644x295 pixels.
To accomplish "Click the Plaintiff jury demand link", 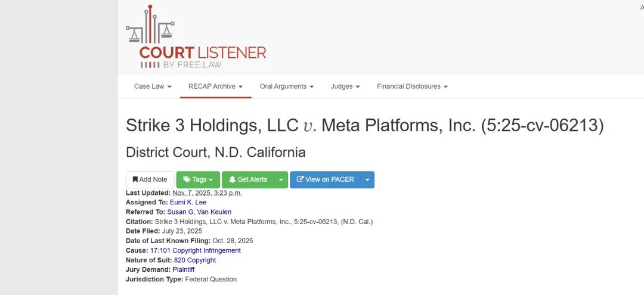I will coord(183,270).
